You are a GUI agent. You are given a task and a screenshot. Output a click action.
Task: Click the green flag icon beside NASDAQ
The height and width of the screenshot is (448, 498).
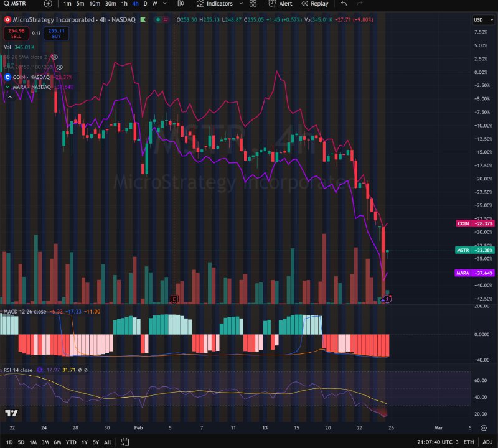(x=143, y=20)
